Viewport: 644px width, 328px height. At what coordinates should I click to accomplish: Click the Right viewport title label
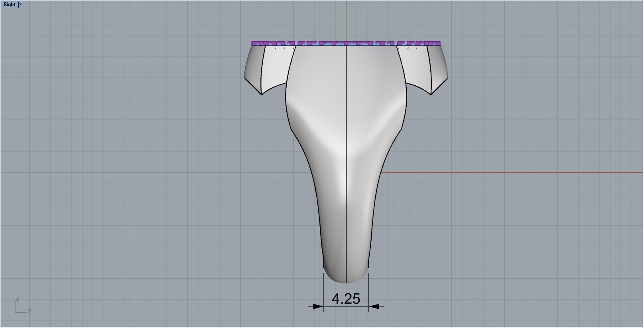point(10,4)
